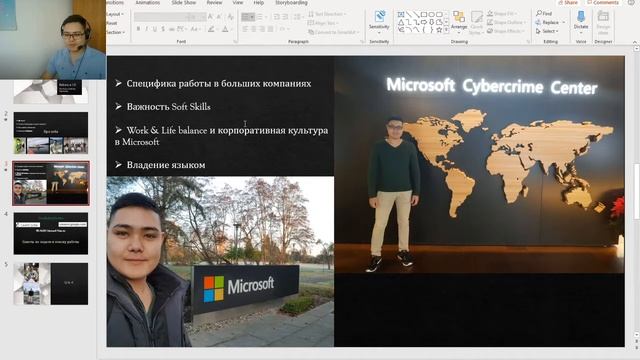Click the Владение языком bullet text
The image size is (640, 360).
(x=166, y=165)
